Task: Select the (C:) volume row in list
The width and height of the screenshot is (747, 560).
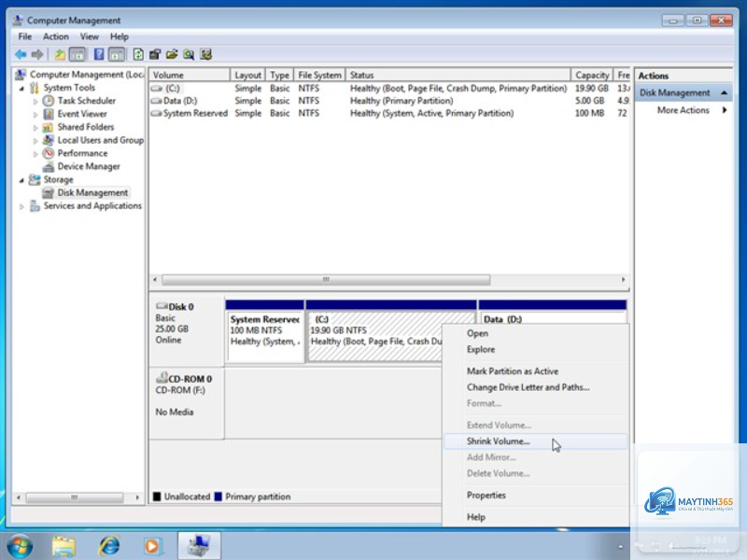Action: tap(389, 89)
